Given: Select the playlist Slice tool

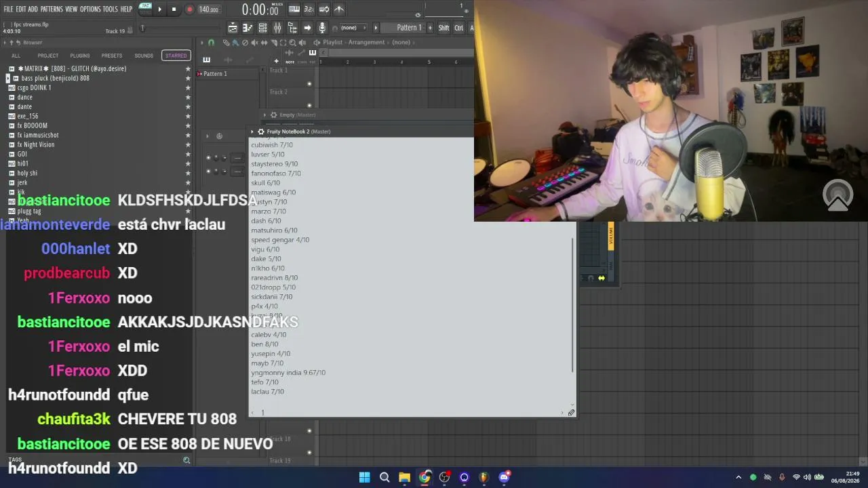Looking at the screenshot, I should (x=273, y=43).
